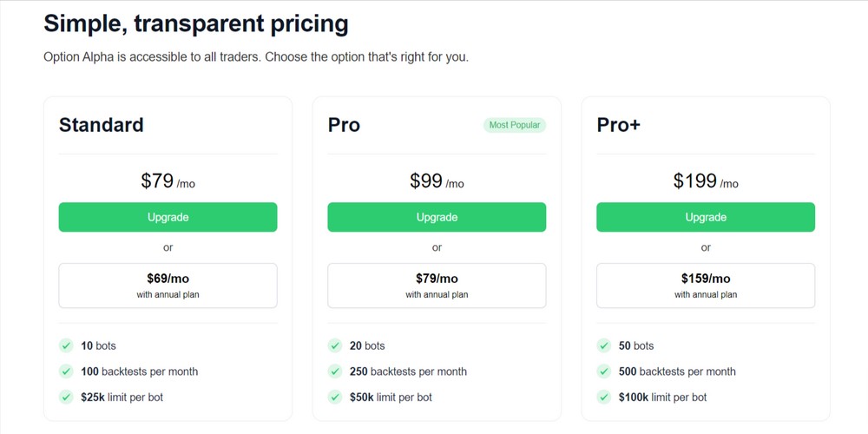
Task: Click the checkmark beside 500 backtests per month
Action: coord(604,372)
